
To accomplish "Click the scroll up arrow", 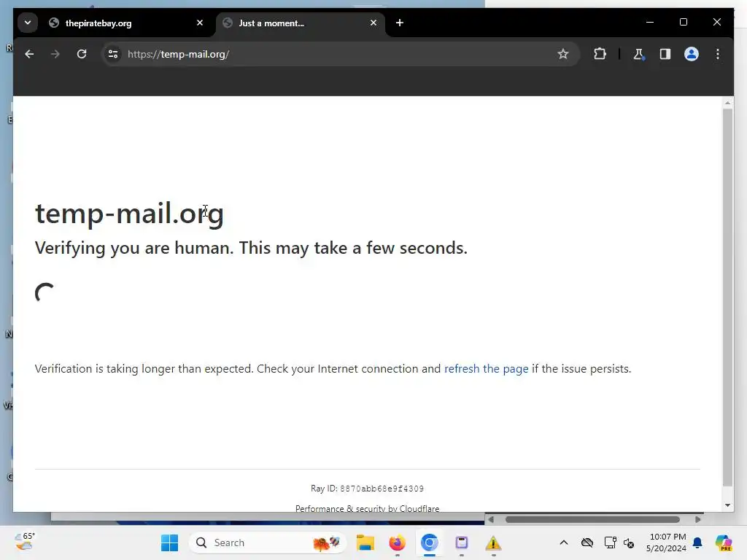I will tap(727, 103).
